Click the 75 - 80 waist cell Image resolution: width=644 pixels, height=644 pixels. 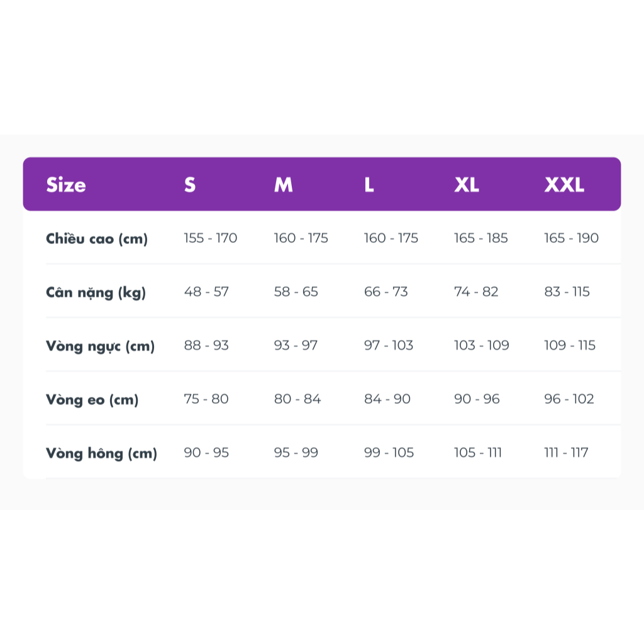coord(206,399)
